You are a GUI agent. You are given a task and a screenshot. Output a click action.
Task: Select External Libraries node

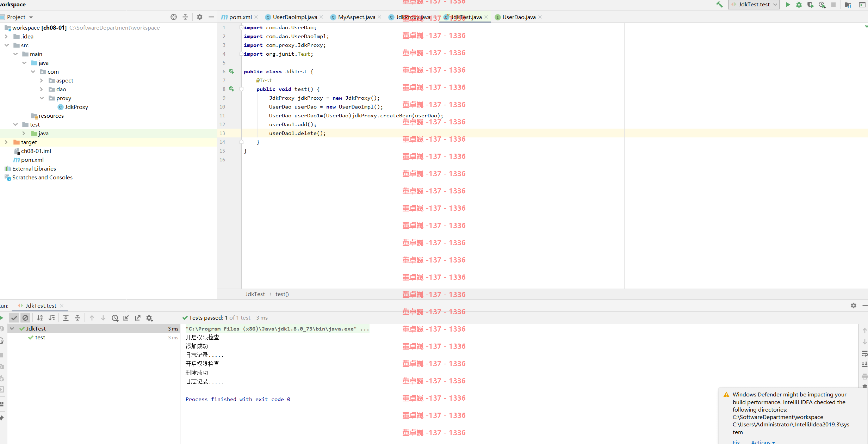(30, 168)
